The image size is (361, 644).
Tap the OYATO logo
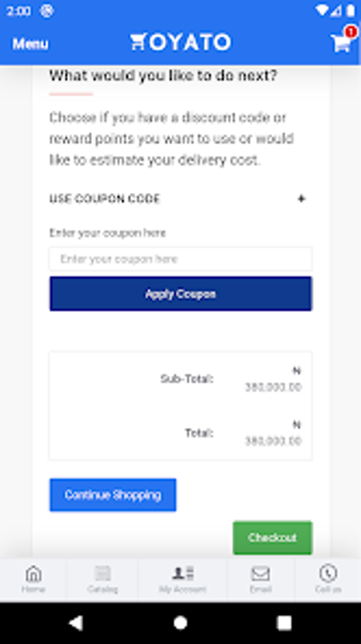coord(180,42)
